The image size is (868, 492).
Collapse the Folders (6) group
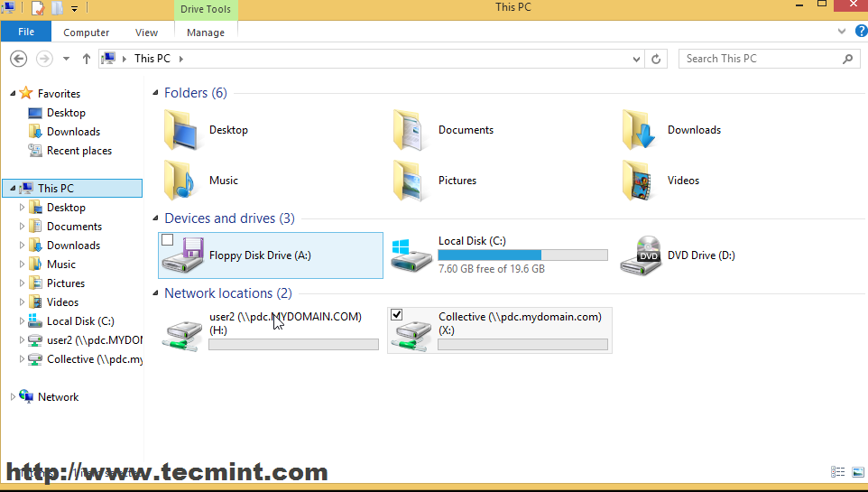[x=155, y=92]
